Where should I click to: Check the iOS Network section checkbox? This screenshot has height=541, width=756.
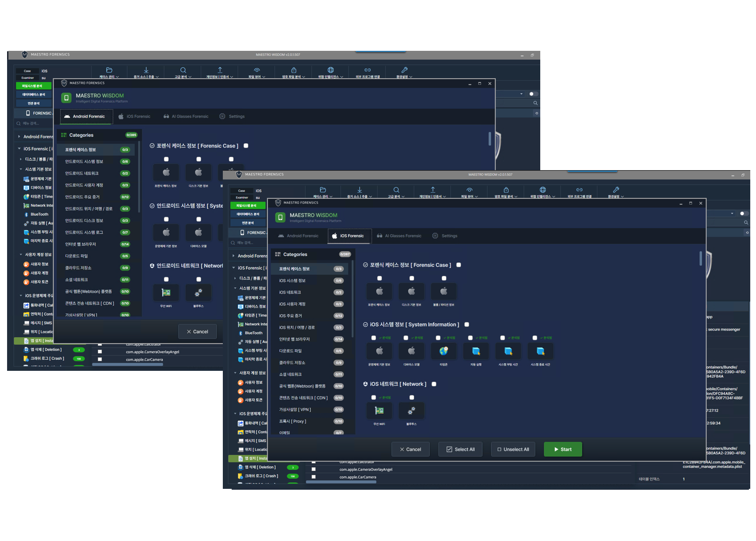434,384
